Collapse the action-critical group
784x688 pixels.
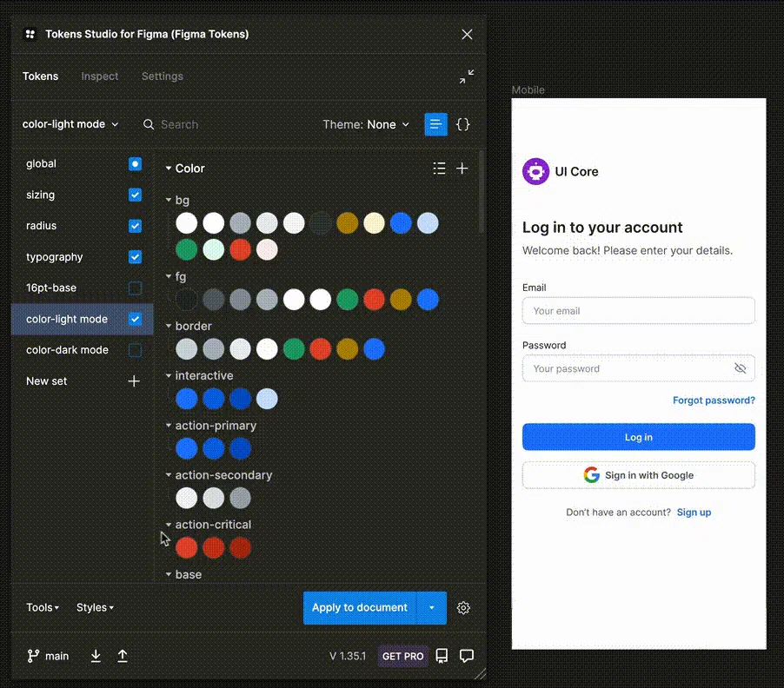click(x=169, y=525)
